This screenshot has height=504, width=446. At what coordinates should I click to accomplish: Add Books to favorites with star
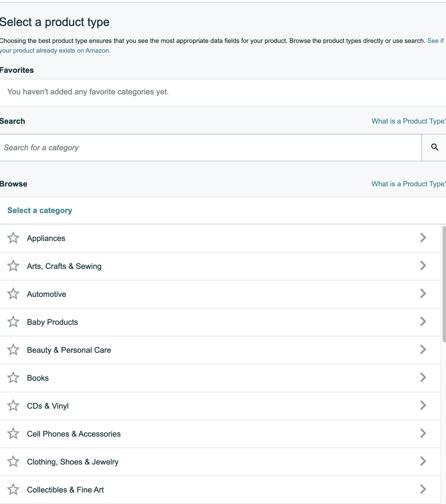coord(13,378)
